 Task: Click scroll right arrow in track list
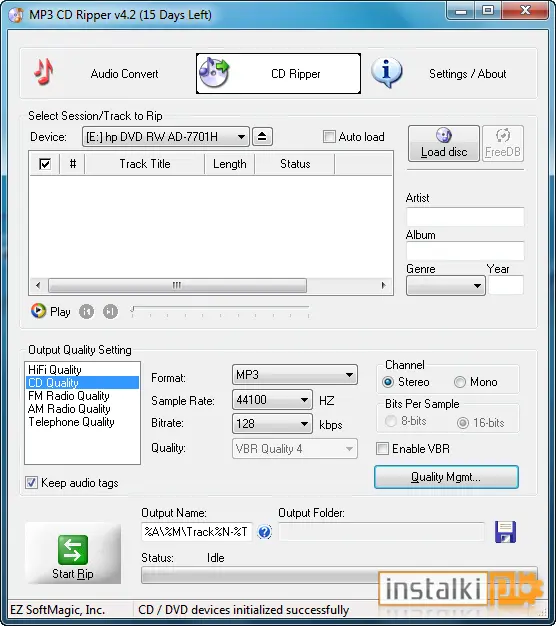(x=384, y=285)
